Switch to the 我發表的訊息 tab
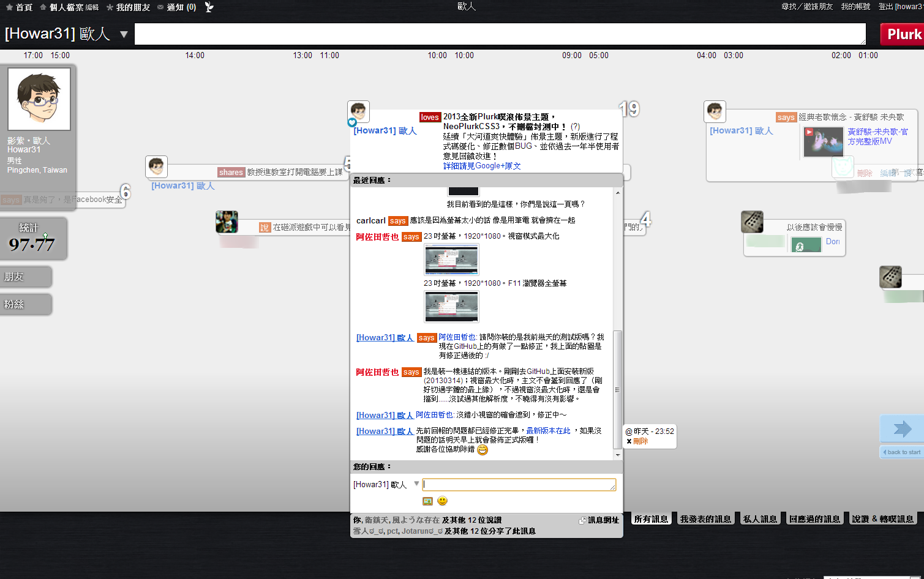 (705, 519)
